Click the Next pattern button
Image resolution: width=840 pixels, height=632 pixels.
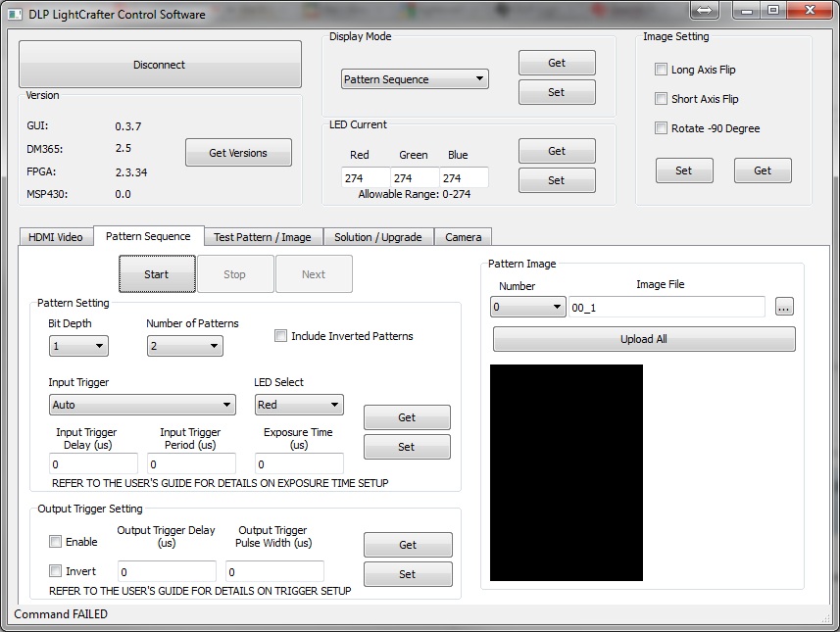(x=314, y=274)
